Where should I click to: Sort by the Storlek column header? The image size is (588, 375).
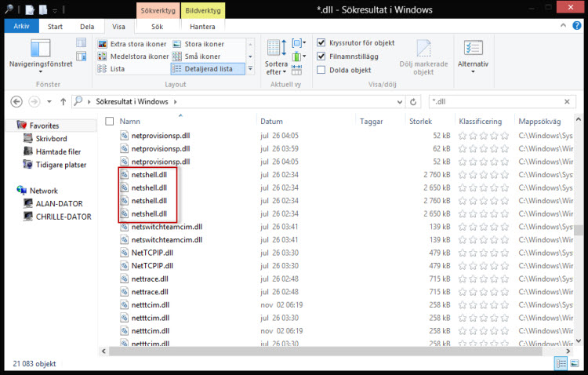click(x=420, y=122)
